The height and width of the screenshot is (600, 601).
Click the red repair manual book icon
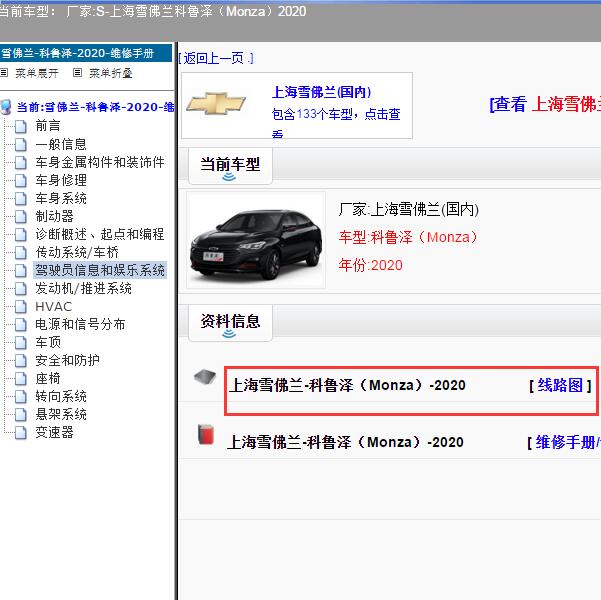point(206,434)
